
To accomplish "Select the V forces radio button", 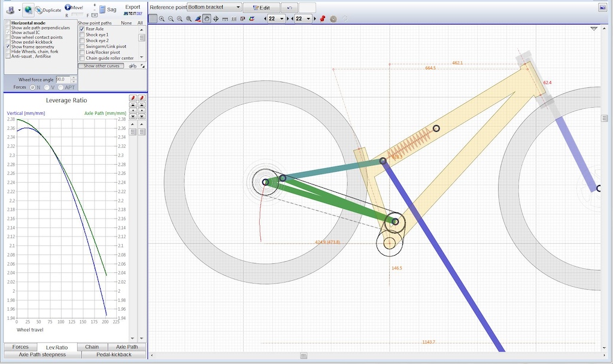I will [x=47, y=87].
